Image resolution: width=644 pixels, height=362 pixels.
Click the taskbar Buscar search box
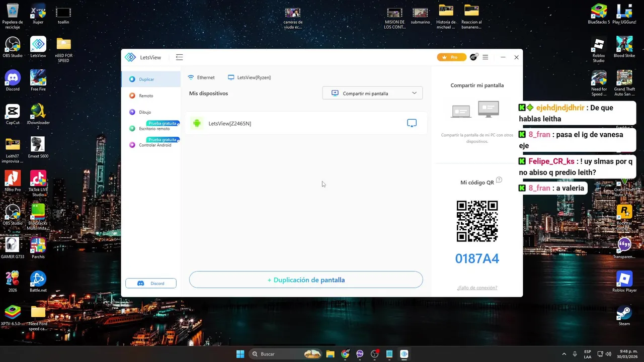pos(286,354)
